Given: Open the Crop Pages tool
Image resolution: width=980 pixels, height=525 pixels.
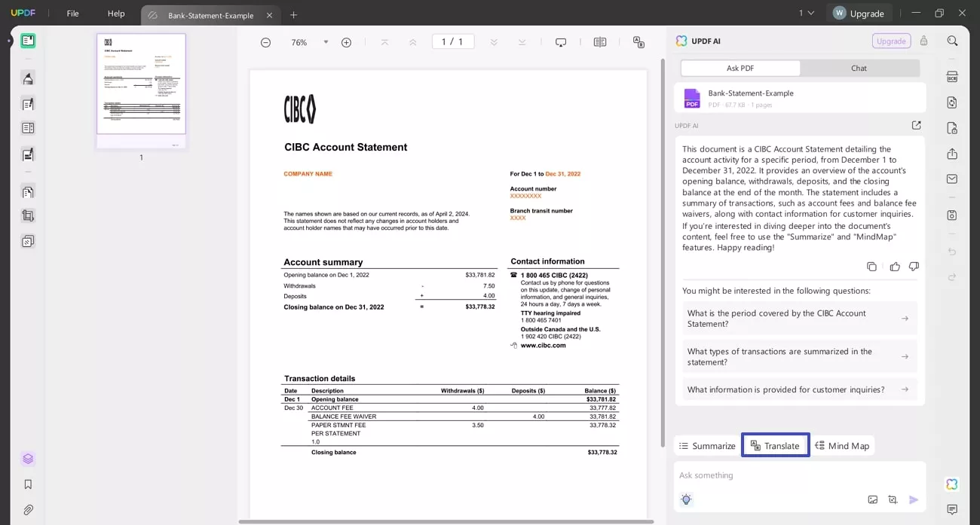Looking at the screenshot, I should pyautogui.click(x=28, y=215).
